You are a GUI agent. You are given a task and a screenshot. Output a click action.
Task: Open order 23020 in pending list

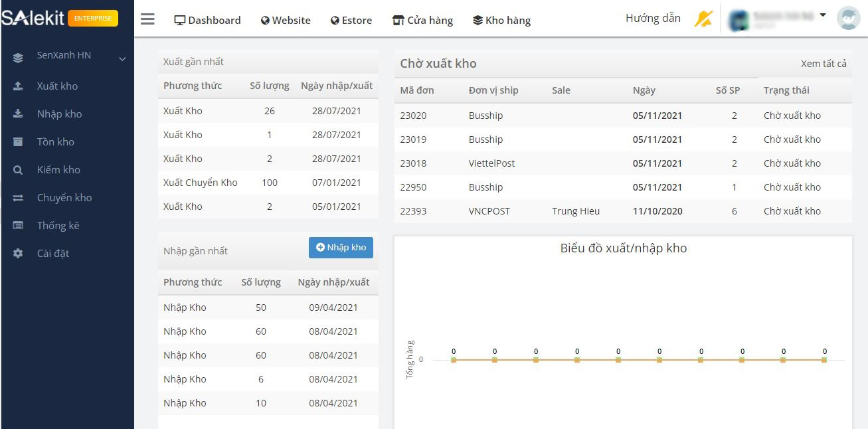pyautogui.click(x=413, y=116)
